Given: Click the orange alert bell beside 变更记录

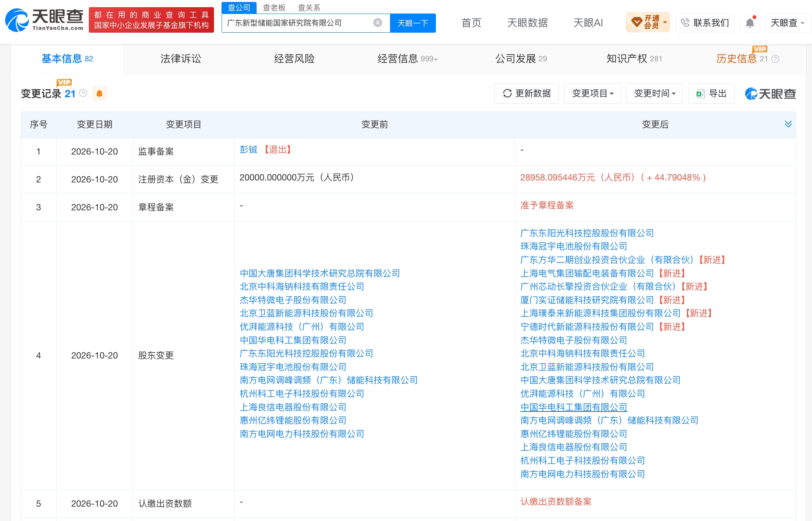Looking at the screenshot, I should click(100, 94).
